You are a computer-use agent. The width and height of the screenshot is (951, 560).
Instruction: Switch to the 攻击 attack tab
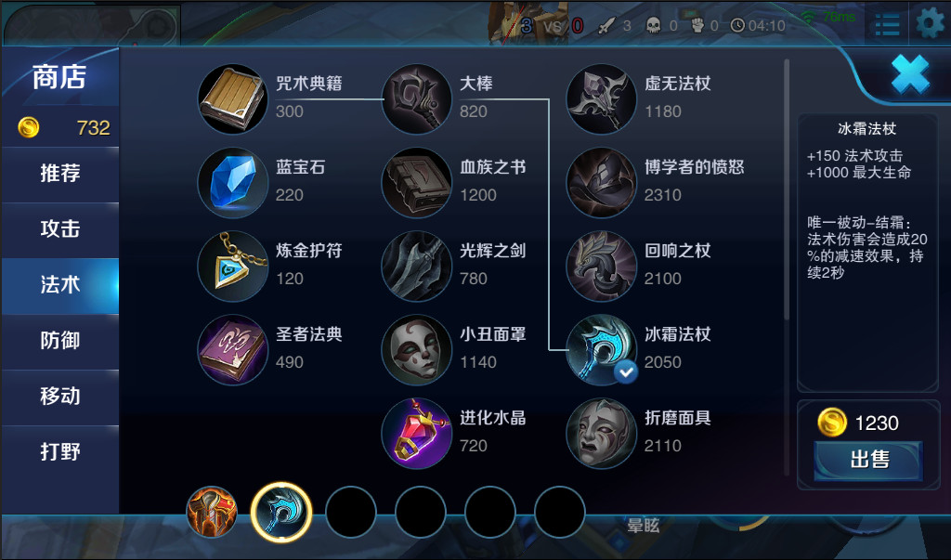pyautogui.click(x=60, y=228)
